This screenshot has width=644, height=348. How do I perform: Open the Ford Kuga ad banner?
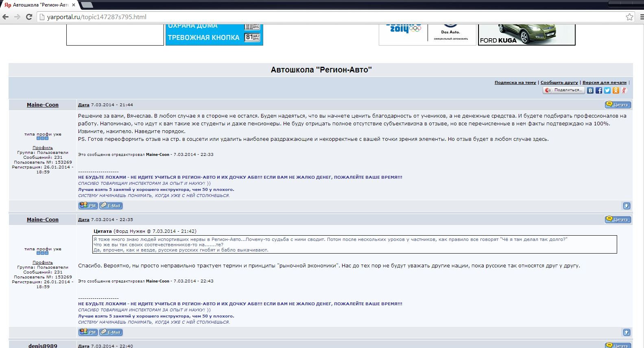pos(526,35)
